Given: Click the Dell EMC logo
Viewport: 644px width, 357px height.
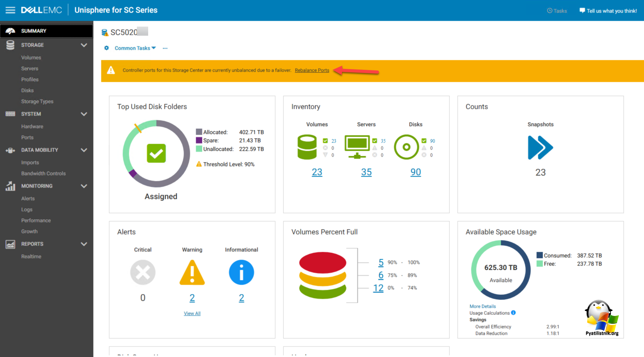Looking at the screenshot, I should (x=41, y=10).
